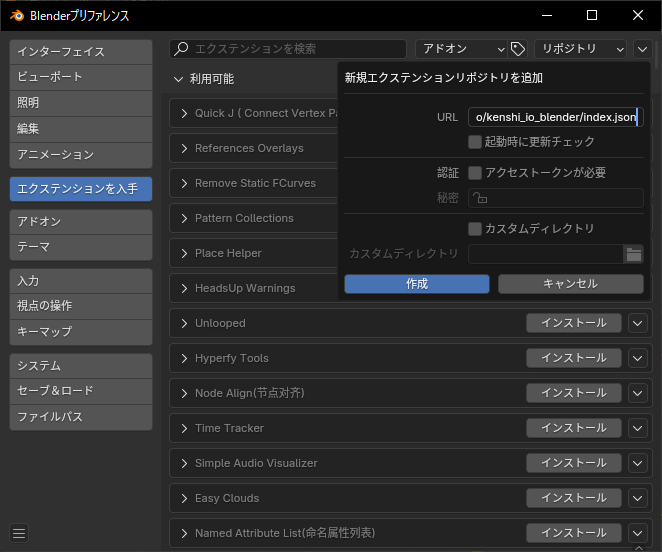662x552 pixels.
Task: Toggle the access token required checkbox
Action: click(475, 173)
